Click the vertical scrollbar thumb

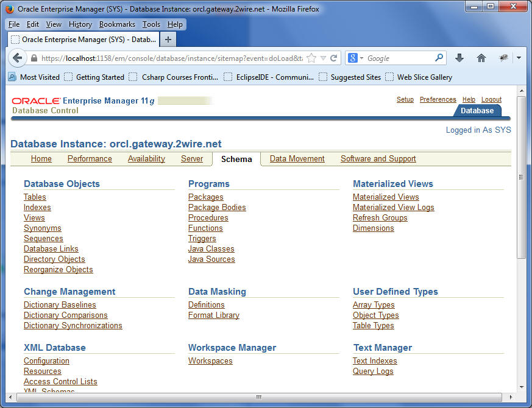[x=521, y=177]
